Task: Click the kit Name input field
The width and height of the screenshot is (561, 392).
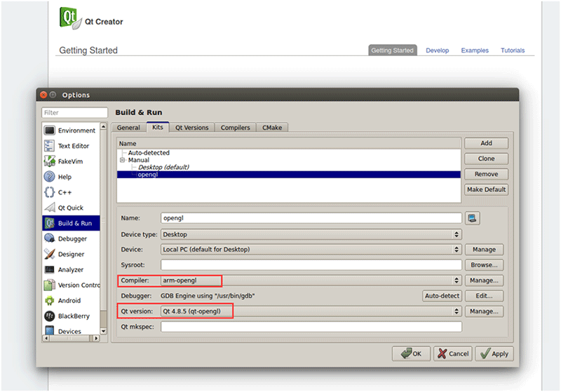Action: click(x=311, y=218)
